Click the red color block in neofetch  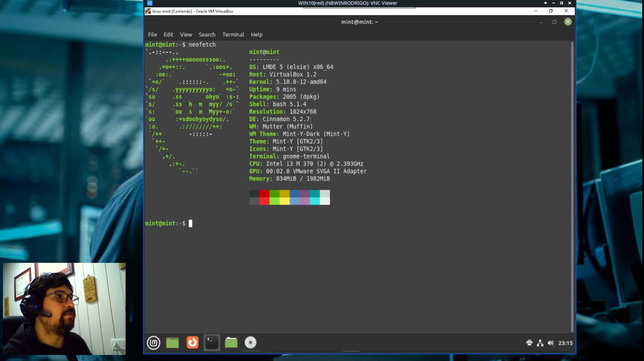click(x=264, y=197)
